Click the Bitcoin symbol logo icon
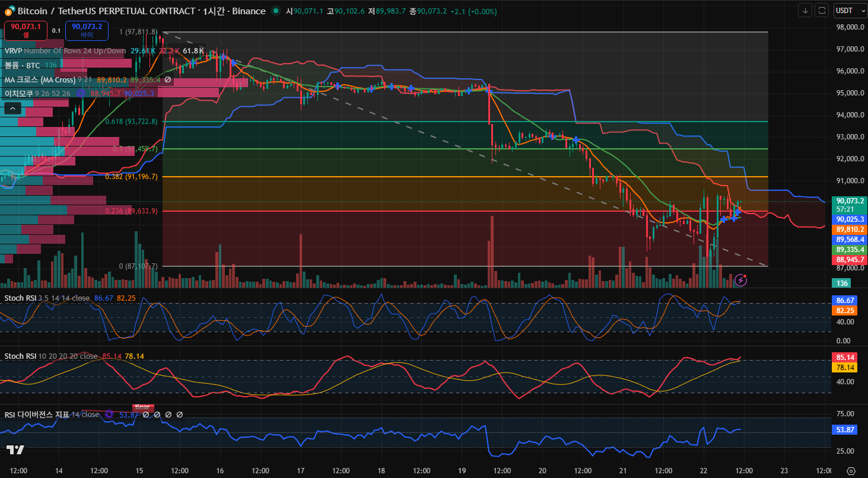This screenshot has width=868, height=478. click(9, 11)
